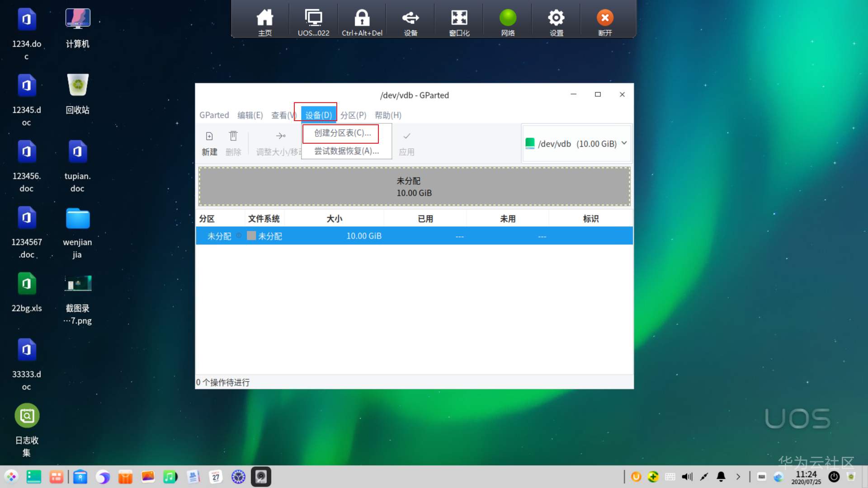Viewport: 868px width, 488px height.
Task: Click the Resize/Move arrow toolbar icon
Action: tap(280, 136)
